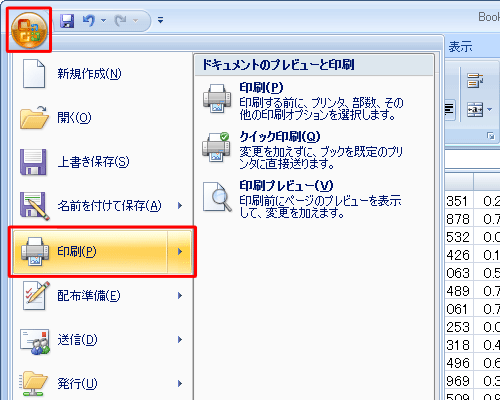The height and width of the screenshot is (400, 500).
Task: Click the printer icon in left menu
Action: [x=35, y=252]
